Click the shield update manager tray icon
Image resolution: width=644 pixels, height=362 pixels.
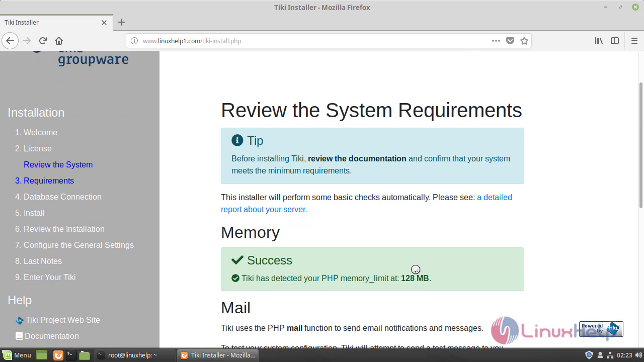coord(589,355)
